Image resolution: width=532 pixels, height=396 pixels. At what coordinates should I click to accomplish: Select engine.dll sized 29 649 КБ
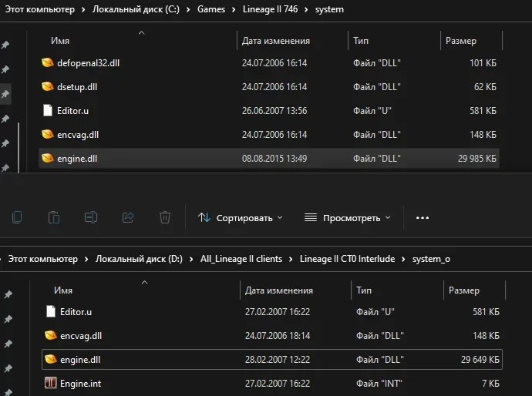[x=80, y=359]
